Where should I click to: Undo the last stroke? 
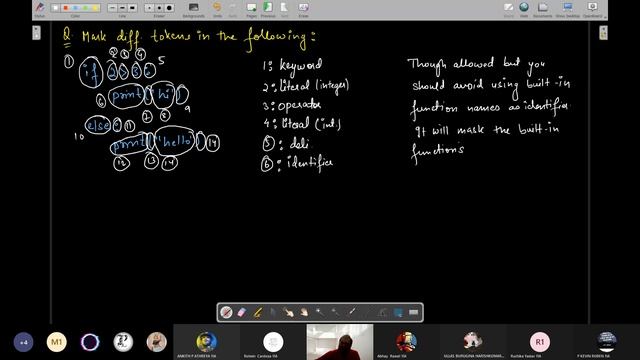[x=217, y=7]
